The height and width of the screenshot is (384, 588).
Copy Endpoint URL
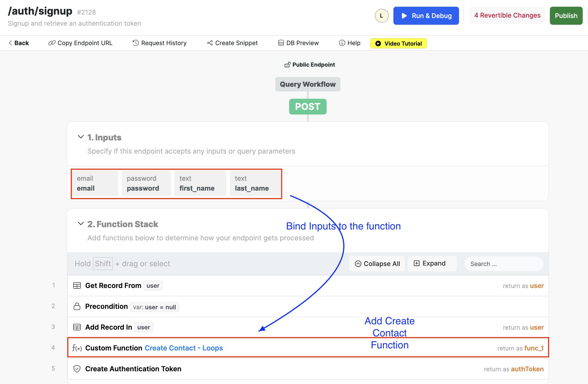click(80, 43)
